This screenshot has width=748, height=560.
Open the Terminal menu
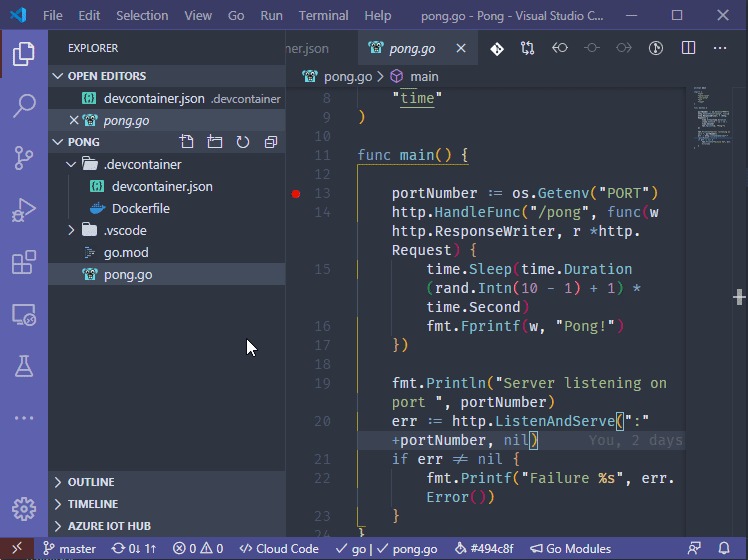[x=323, y=15]
